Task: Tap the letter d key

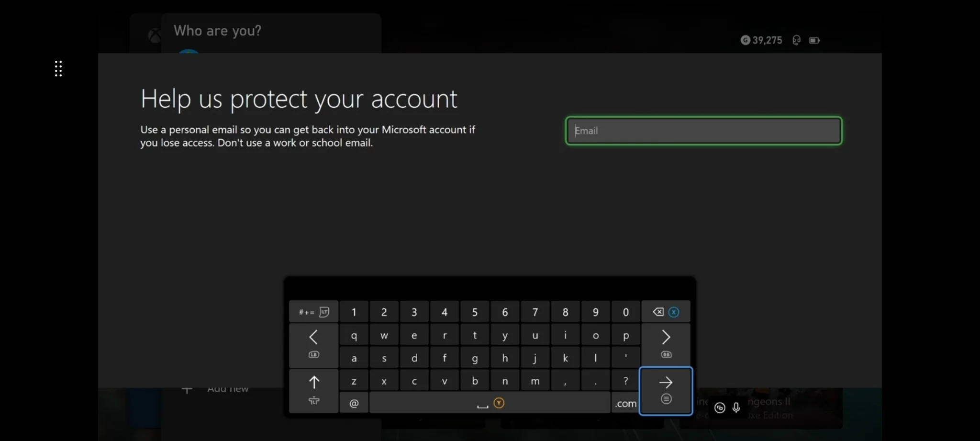Action: [x=414, y=358]
